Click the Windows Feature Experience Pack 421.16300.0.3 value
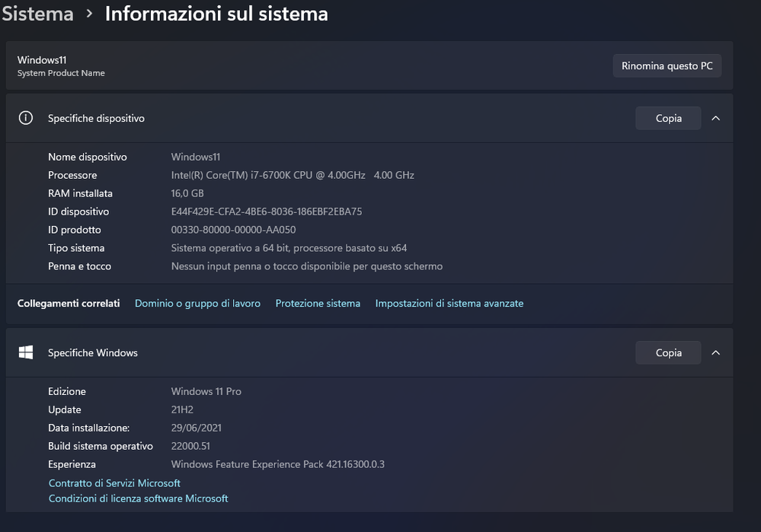761x532 pixels. pos(277,464)
